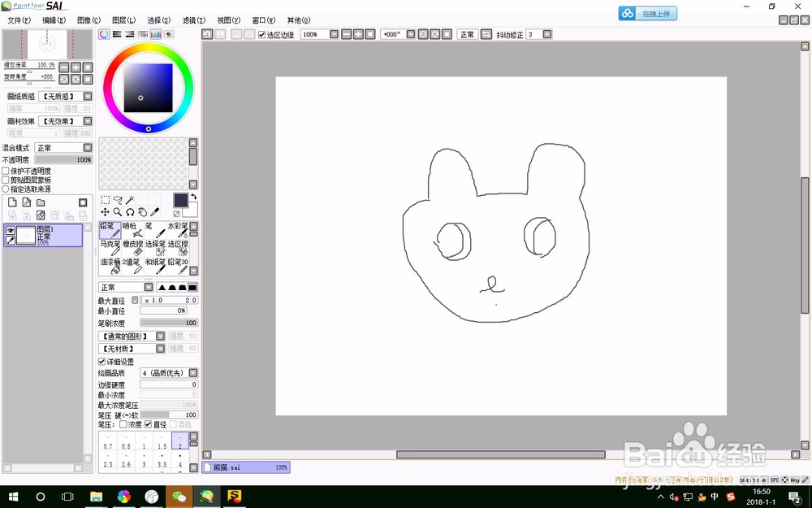Click the 正常 view button in toolbar
812x508 pixels.
(467, 34)
